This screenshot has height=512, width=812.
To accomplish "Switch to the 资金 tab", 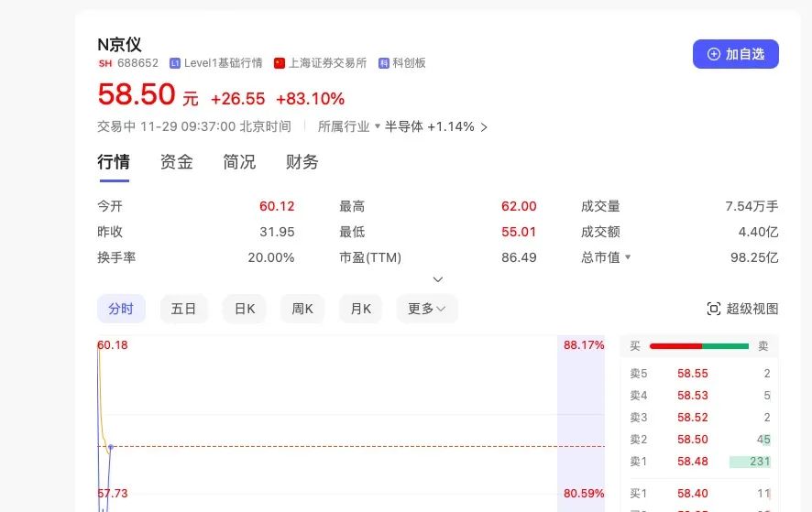I will 176,162.
